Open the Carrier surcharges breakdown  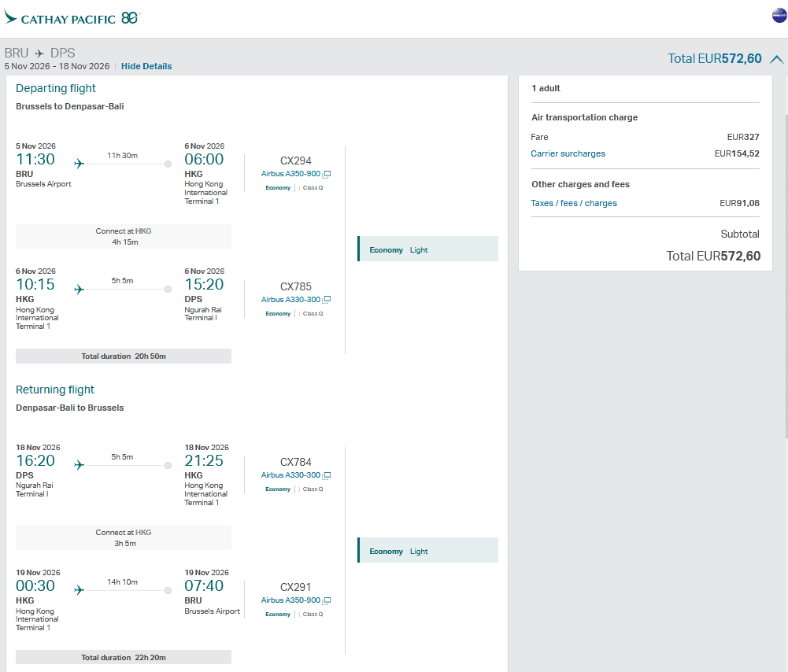click(568, 153)
